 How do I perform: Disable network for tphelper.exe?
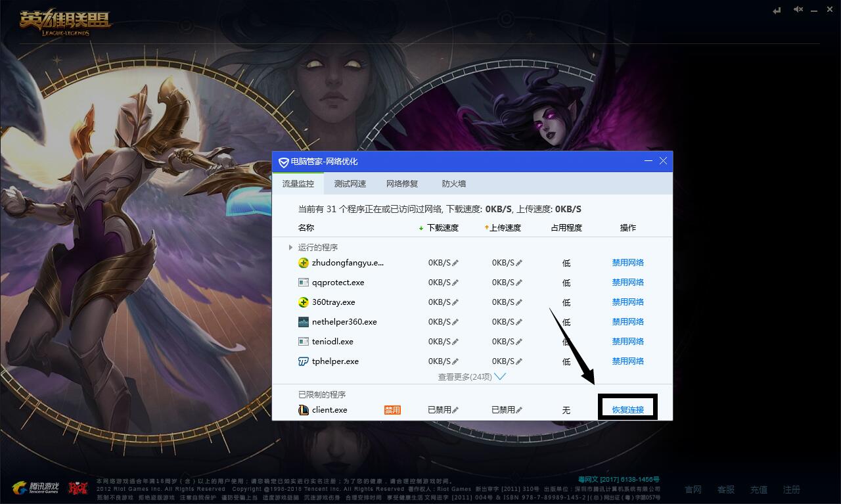tap(628, 361)
